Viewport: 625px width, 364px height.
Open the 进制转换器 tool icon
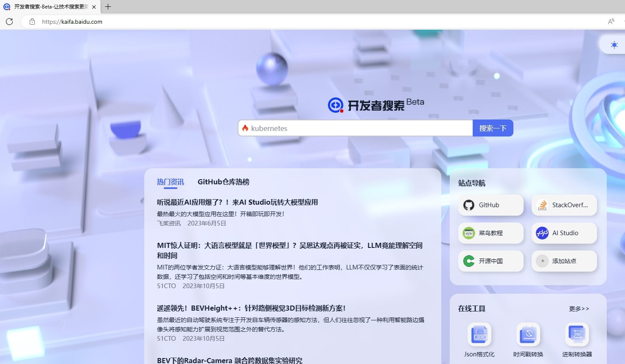tap(577, 335)
